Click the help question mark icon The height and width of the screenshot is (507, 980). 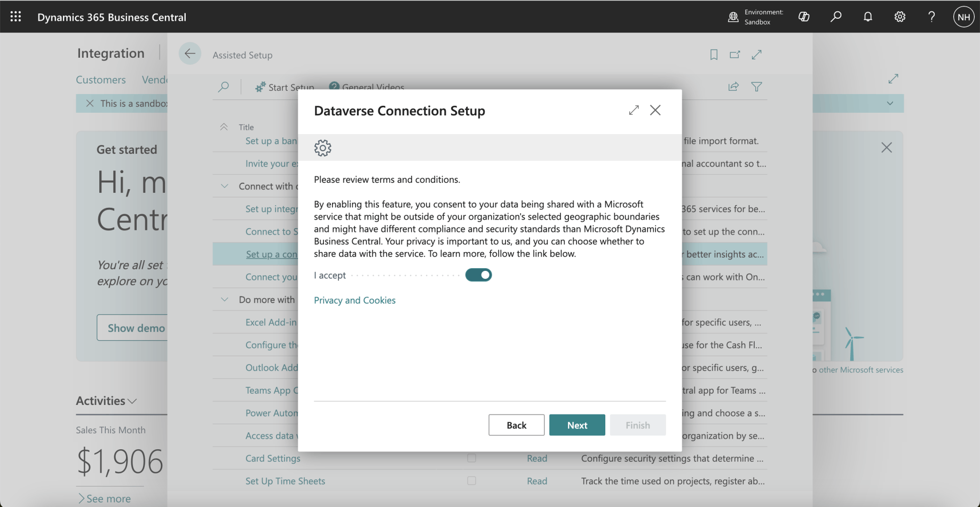pos(931,17)
